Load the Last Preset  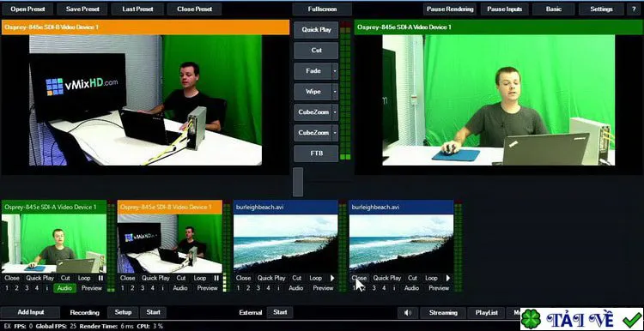click(x=137, y=9)
